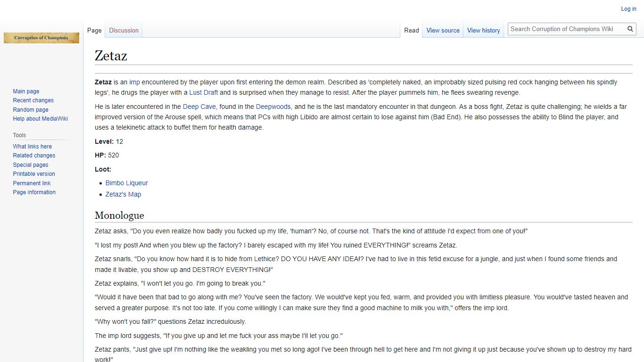Open the View source tab
The height and width of the screenshot is (362, 644).
tap(443, 30)
